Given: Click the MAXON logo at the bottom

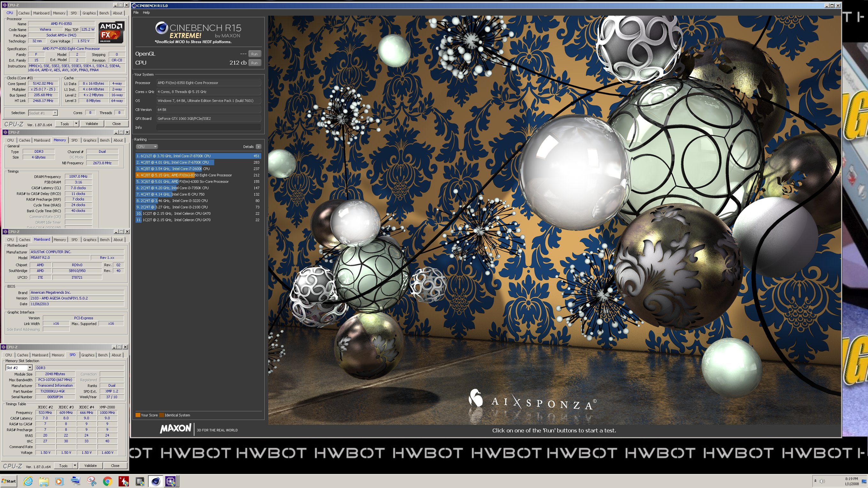Looking at the screenshot, I should click(x=175, y=428).
